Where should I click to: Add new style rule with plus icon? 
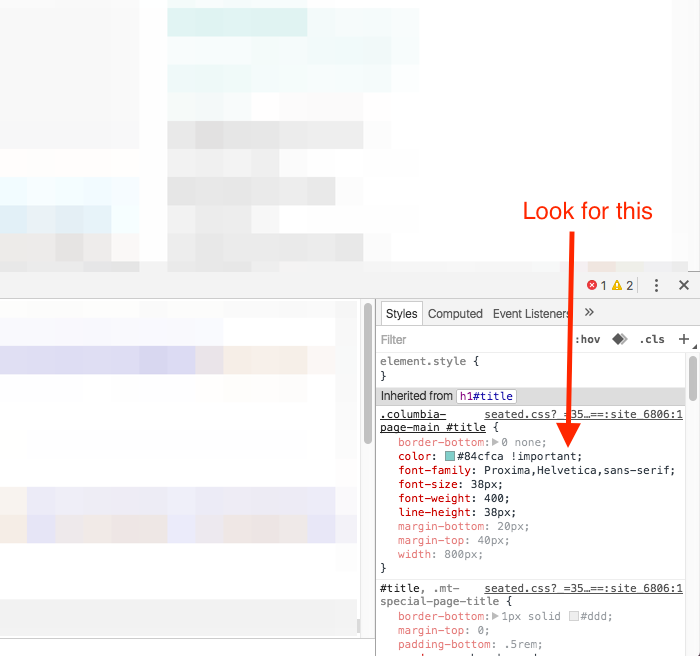tap(684, 339)
